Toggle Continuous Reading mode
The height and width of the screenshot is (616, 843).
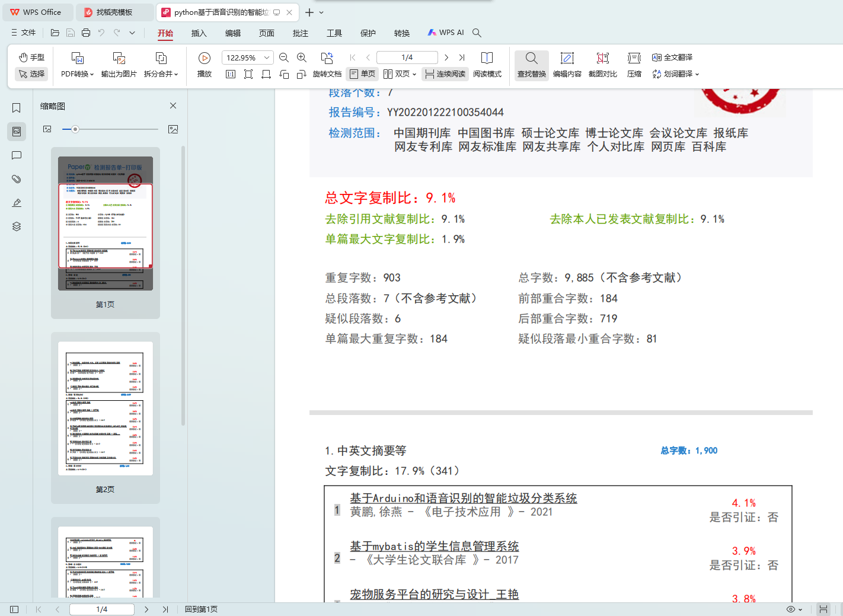[445, 74]
